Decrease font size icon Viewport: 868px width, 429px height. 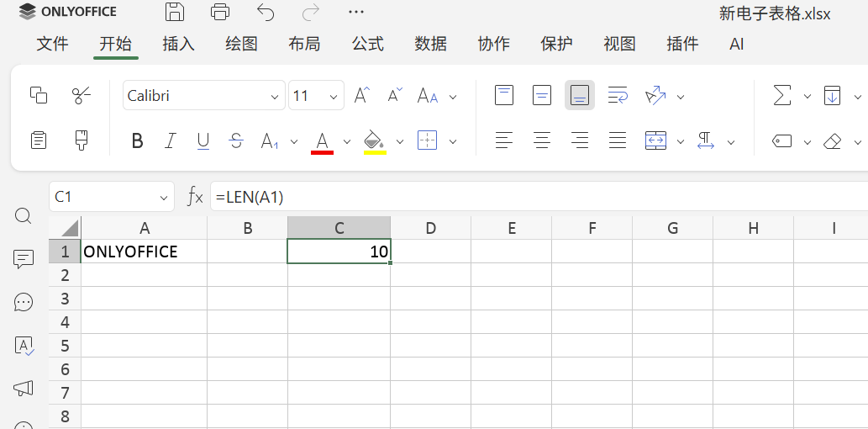tap(395, 95)
